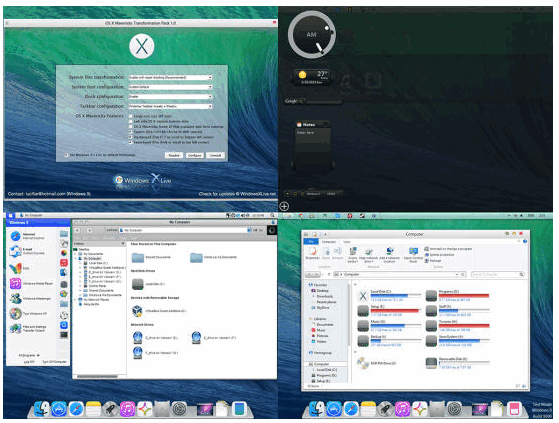
Task: Launch Windows Messenger from the start menu
Action: point(31,299)
